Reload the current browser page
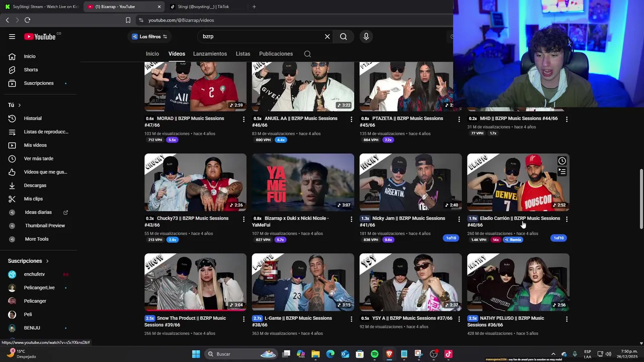The width and height of the screenshot is (644, 362). (x=27, y=20)
